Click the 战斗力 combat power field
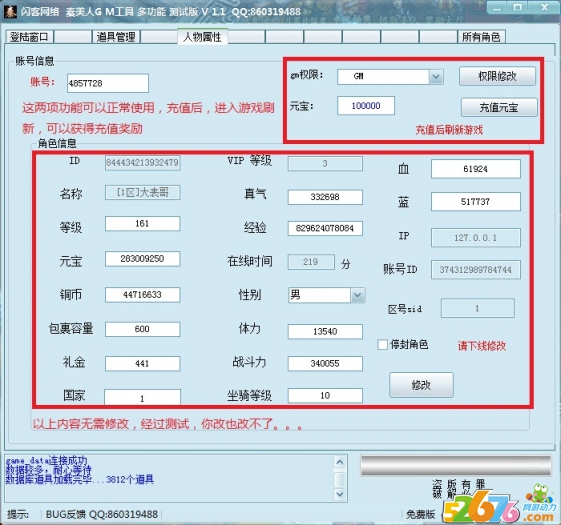This screenshot has height=525, width=561. (325, 363)
